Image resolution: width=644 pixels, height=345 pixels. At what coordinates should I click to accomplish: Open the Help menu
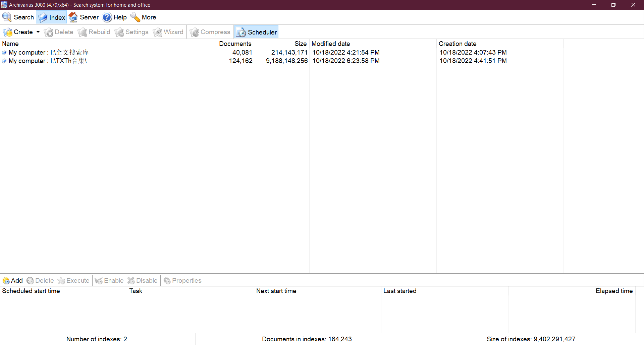tap(115, 17)
